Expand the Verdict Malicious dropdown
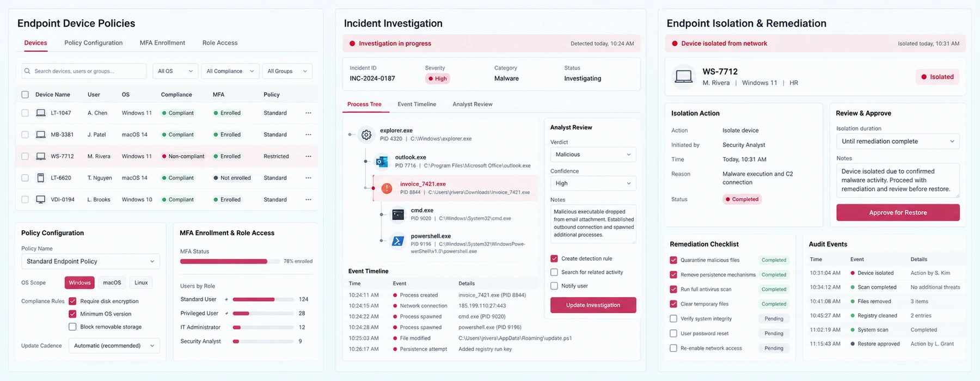Image resolution: width=980 pixels, height=381 pixels. point(593,155)
